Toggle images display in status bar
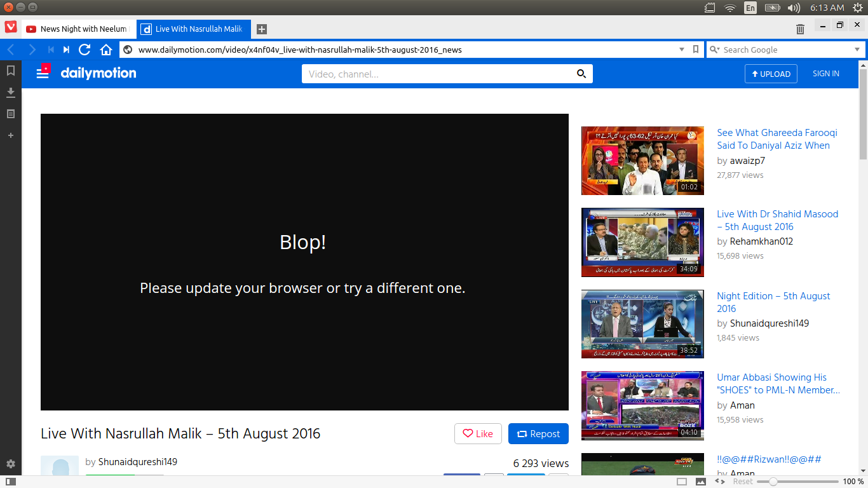The image size is (868, 488). [x=701, y=482]
